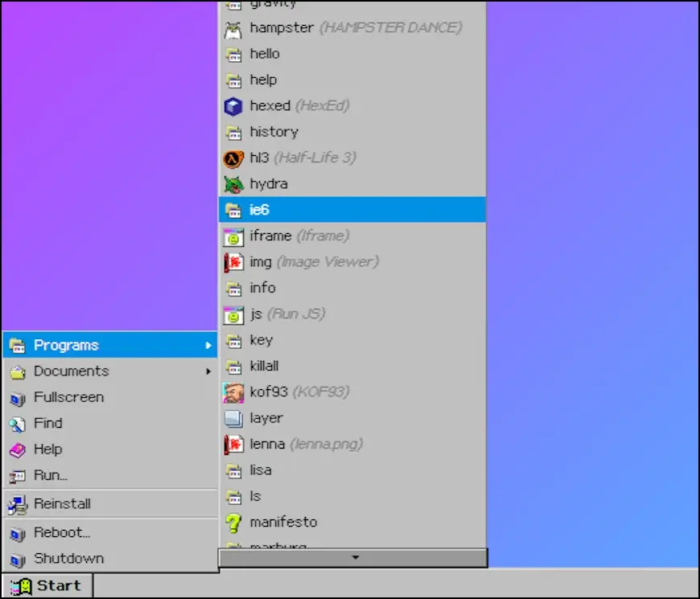Launch the hl3 Half-Life icon
This screenshot has height=599, width=700.
pyautogui.click(x=233, y=158)
